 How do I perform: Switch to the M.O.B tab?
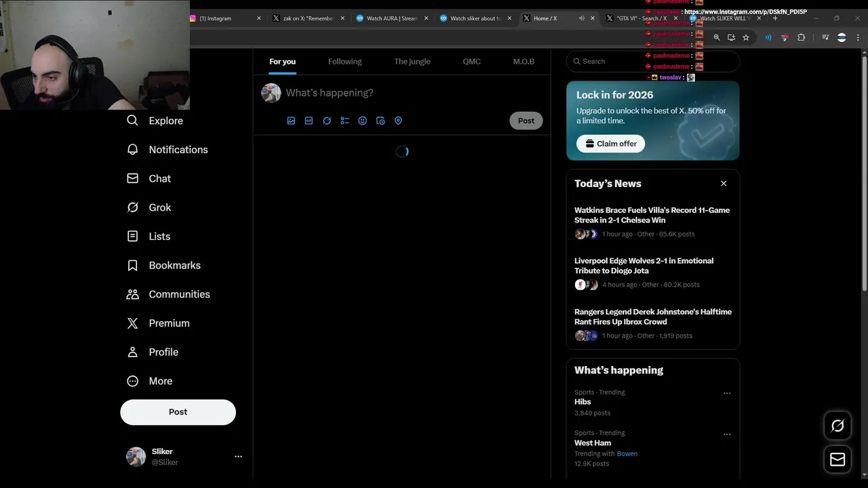click(x=524, y=62)
